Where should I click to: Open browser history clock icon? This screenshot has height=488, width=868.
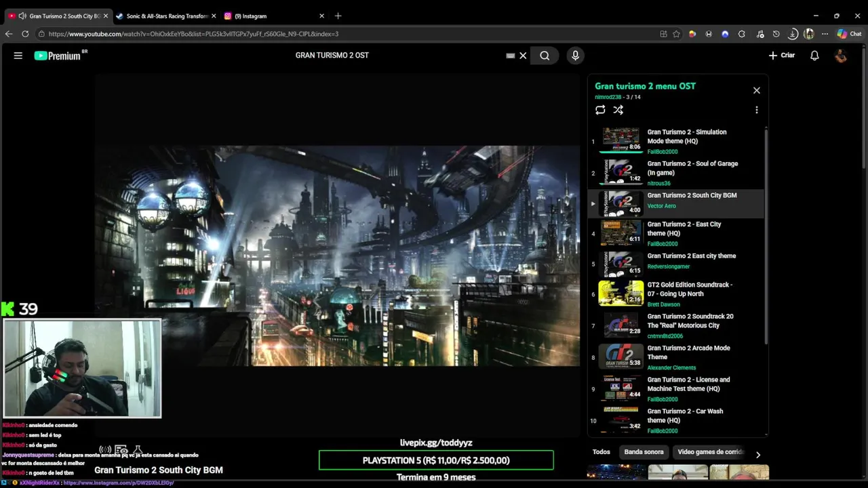(x=776, y=34)
